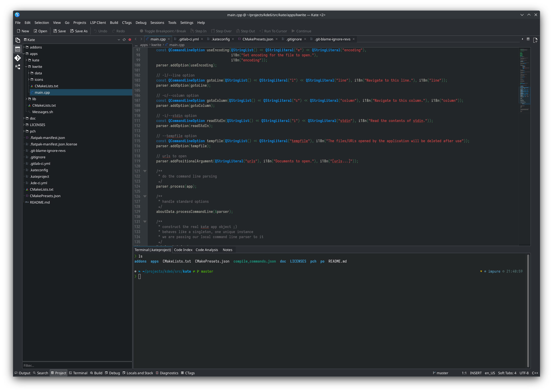The image size is (553, 392).
Task: Click the INSERT mode indicator
Action: coord(475,373)
